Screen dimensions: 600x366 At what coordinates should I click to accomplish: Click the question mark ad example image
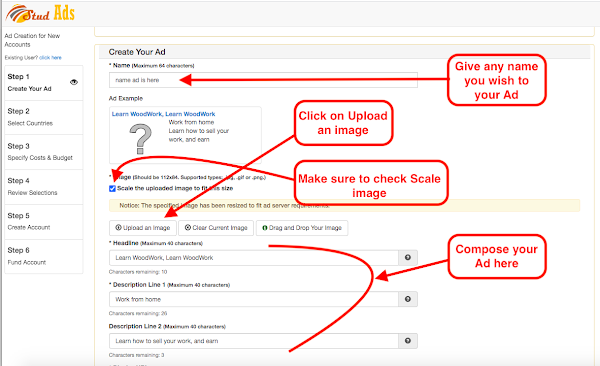tap(140, 139)
